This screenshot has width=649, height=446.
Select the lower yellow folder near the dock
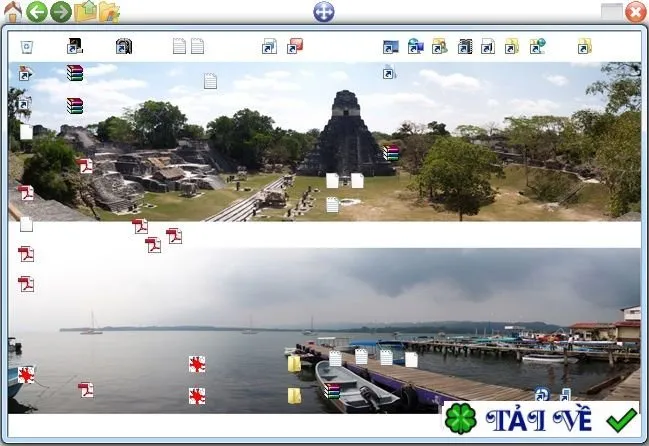(x=294, y=396)
